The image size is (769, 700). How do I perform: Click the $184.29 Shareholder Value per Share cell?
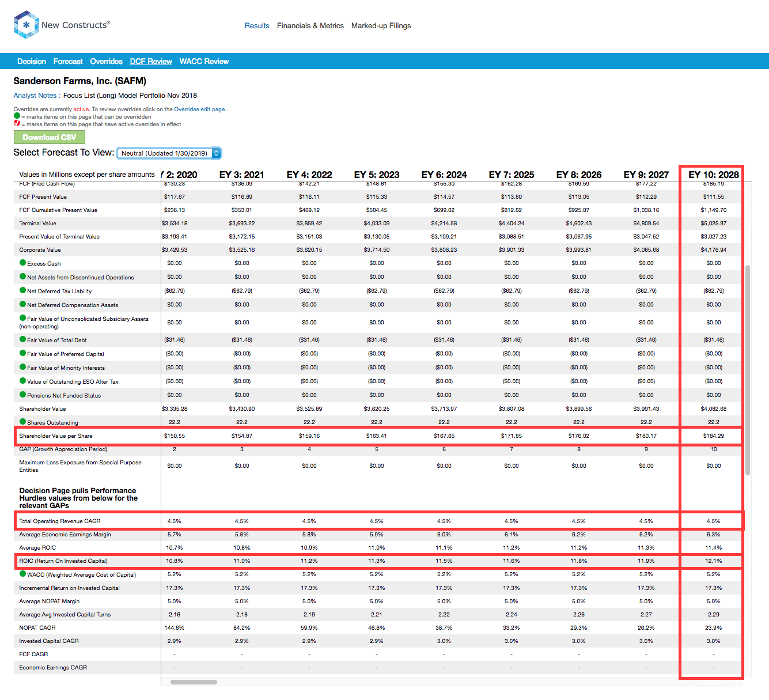point(713,436)
